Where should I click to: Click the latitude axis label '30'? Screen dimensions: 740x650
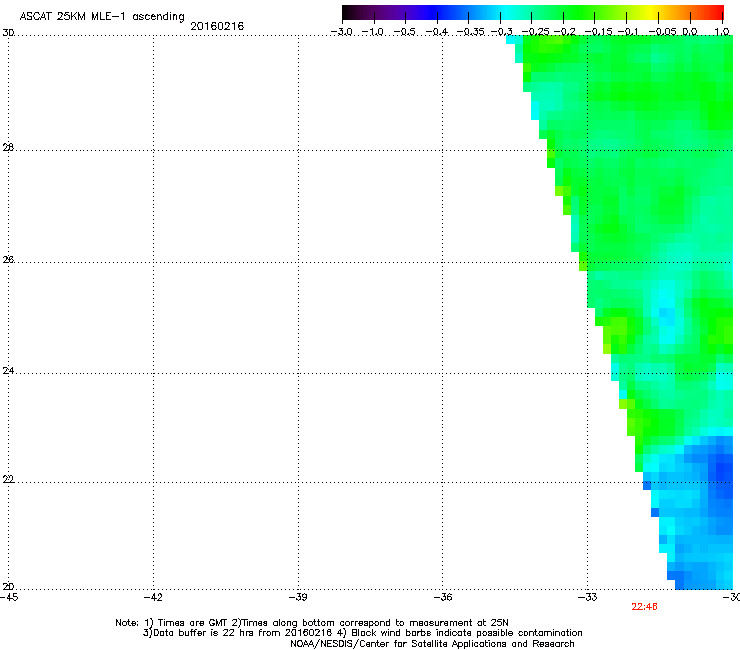click(8, 33)
